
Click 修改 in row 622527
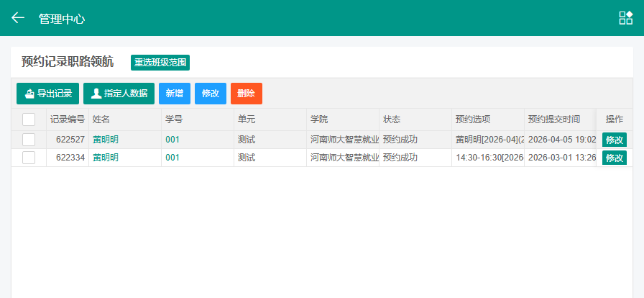coord(614,140)
